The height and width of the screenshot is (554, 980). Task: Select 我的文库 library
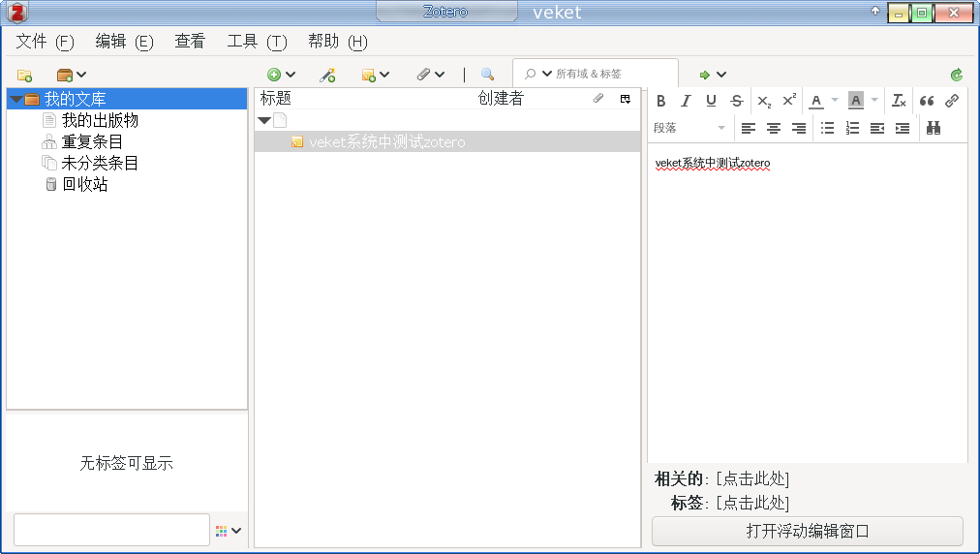click(127, 99)
